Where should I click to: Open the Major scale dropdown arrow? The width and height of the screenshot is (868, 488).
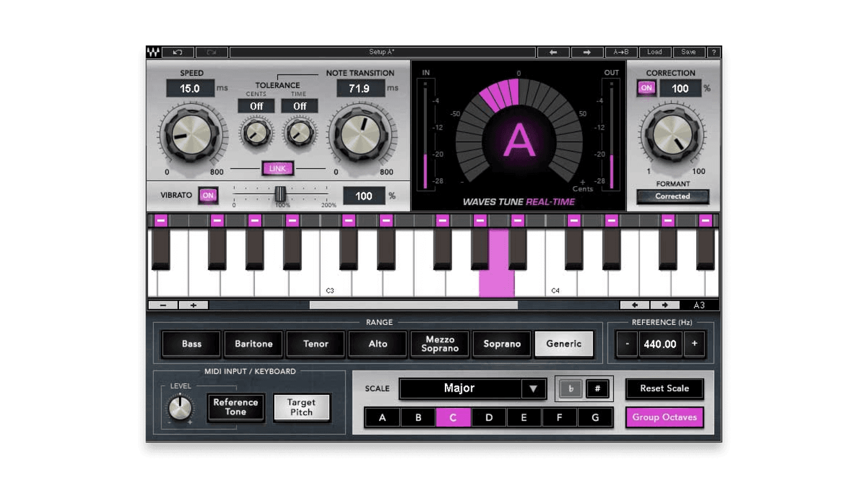(533, 389)
